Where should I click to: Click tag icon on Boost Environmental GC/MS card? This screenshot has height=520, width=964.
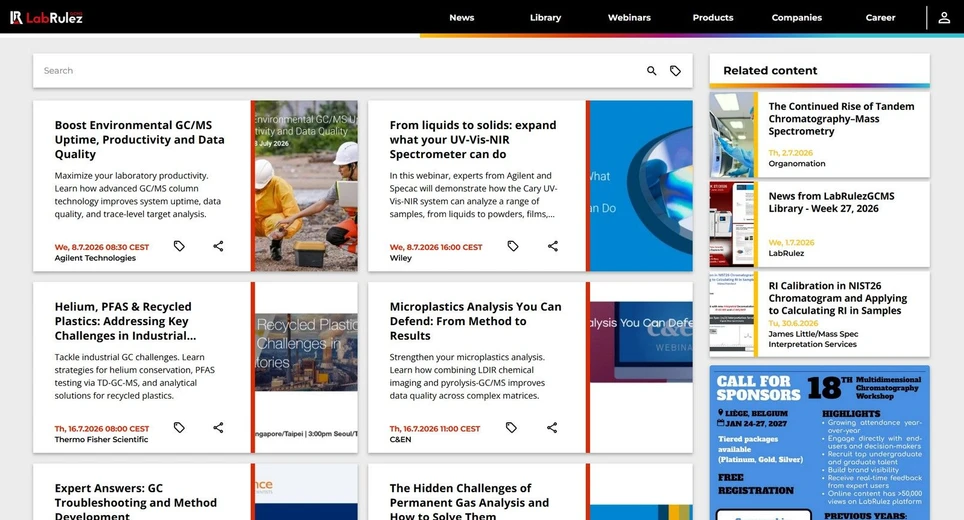[179, 246]
